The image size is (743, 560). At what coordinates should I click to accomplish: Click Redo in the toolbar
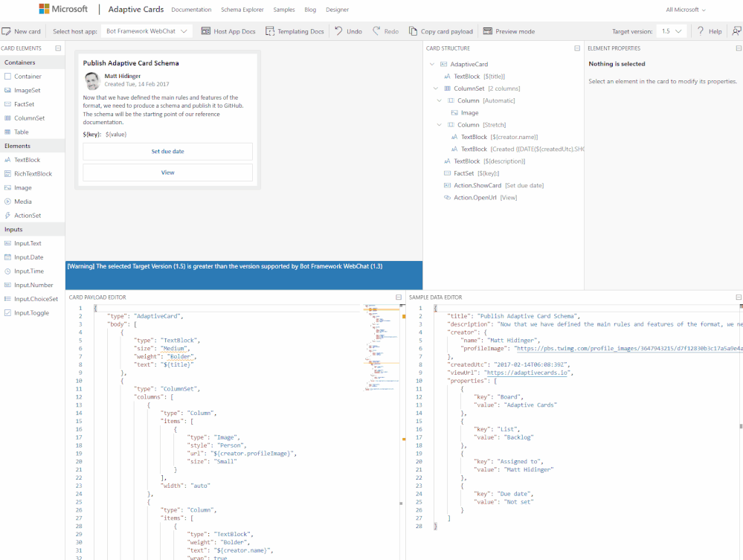385,31
